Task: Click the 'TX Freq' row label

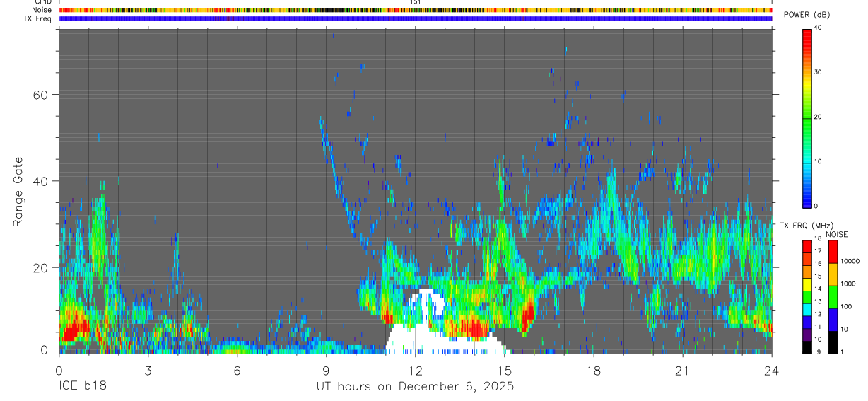Action: [37, 18]
